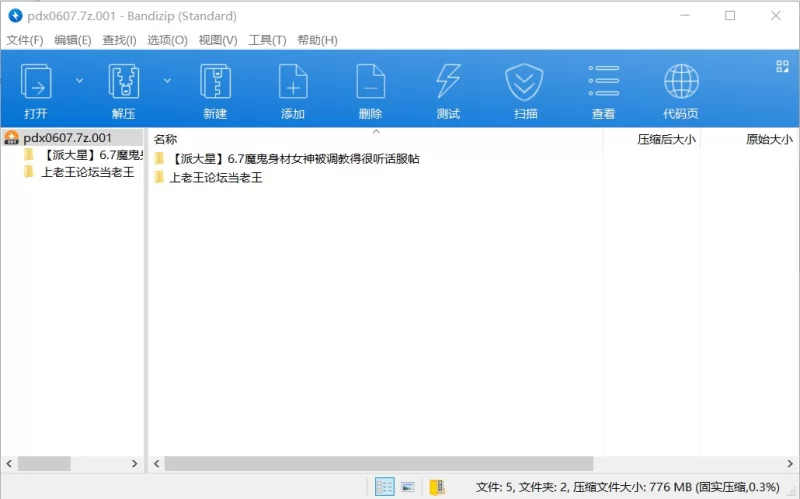
Task: Switch to details list view in status bar
Action: (x=384, y=487)
